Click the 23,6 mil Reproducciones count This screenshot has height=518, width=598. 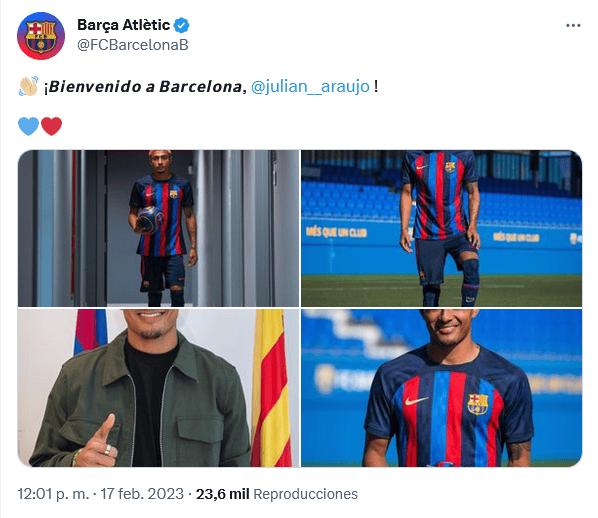tap(277, 494)
